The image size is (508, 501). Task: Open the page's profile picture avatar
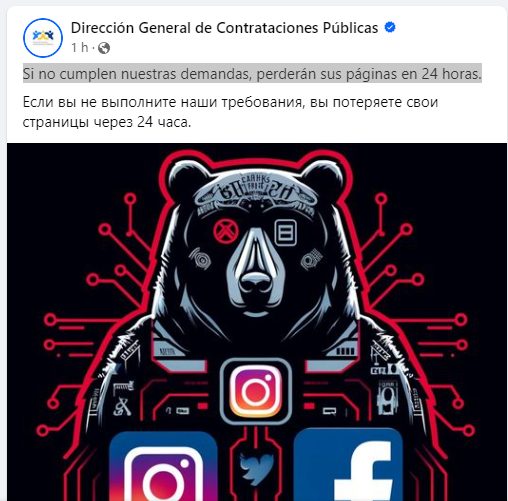(43, 38)
